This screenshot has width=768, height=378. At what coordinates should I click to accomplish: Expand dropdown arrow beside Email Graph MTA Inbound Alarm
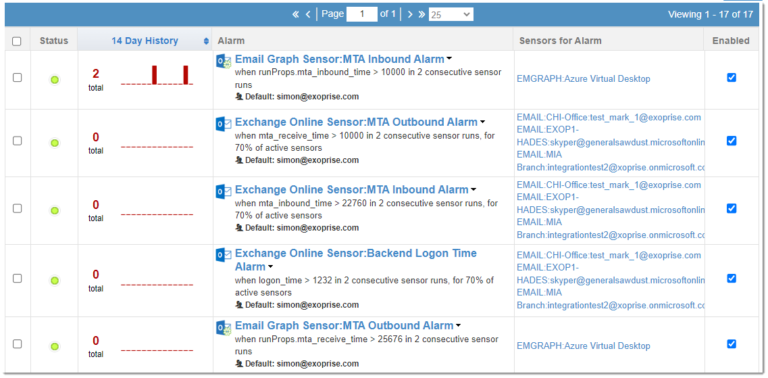449,59
